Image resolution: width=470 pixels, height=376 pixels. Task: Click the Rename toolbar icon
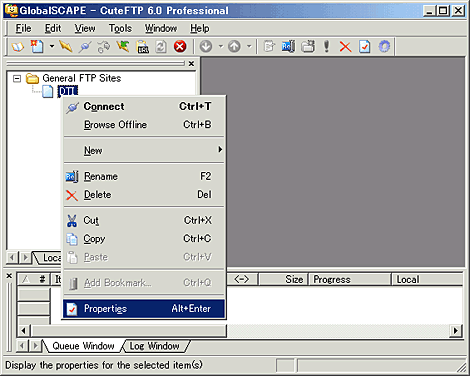point(288,47)
